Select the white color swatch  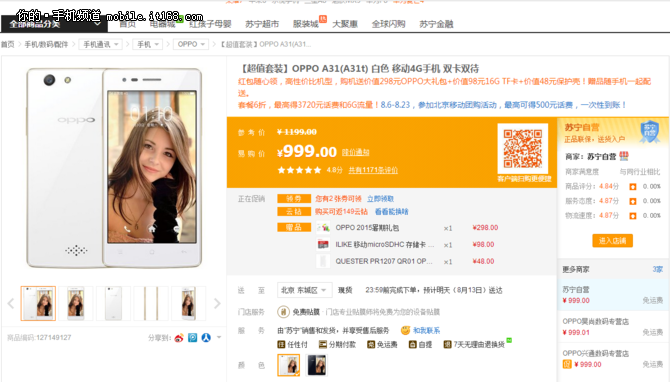pyautogui.click(x=288, y=365)
